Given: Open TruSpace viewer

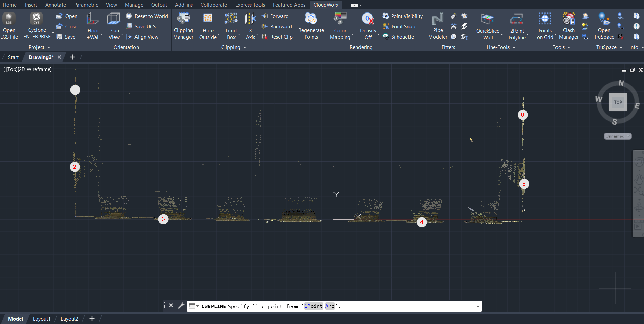Looking at the screenshot, I should coord(604,19).
